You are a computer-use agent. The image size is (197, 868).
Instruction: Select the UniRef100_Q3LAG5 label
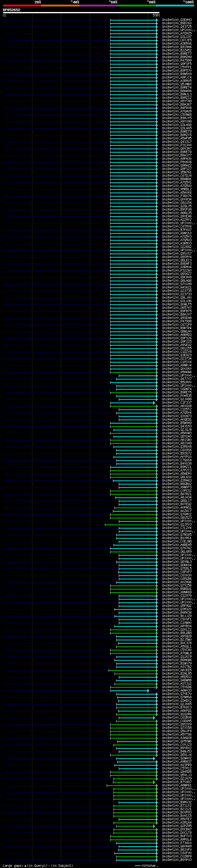tap(177, 128)
